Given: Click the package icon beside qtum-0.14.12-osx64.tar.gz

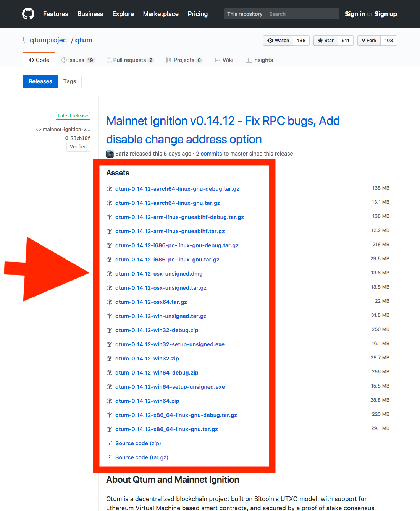Looking at the screenshot, I should tap(110, 302).
